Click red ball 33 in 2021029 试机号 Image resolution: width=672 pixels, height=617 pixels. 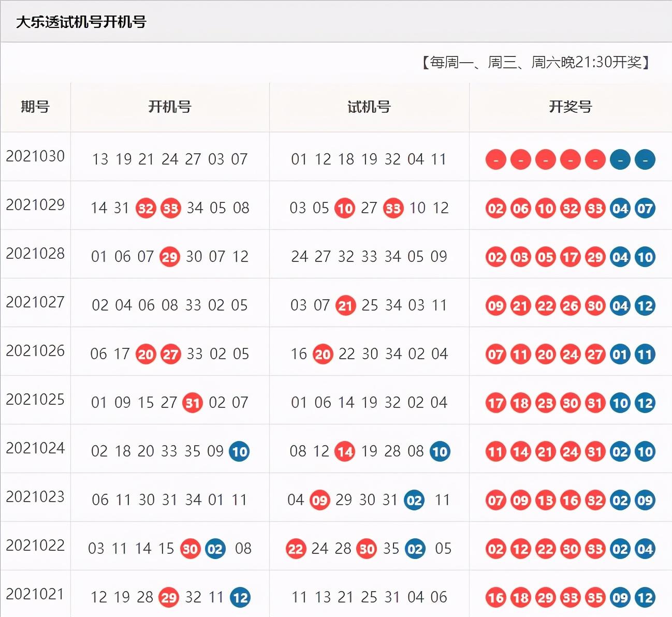[x=393, y=209]
